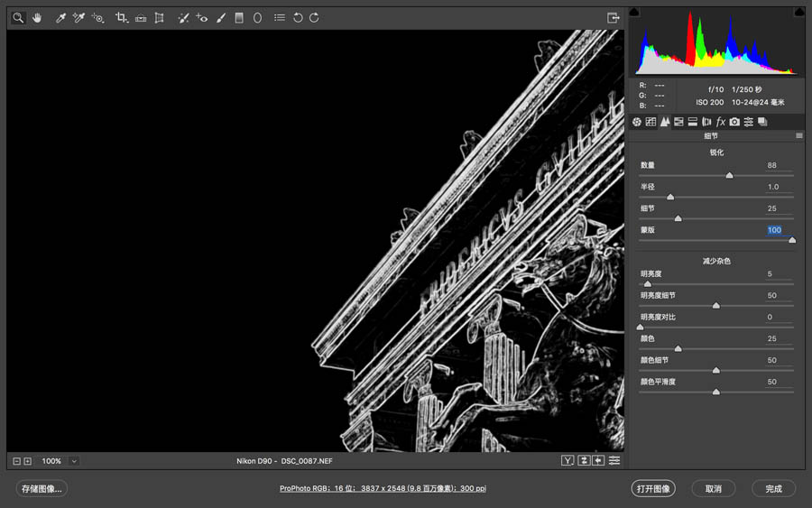Select the Radial Filter tool
The height and width of the screenshot is (508, 812).
(x=257, y=18)
